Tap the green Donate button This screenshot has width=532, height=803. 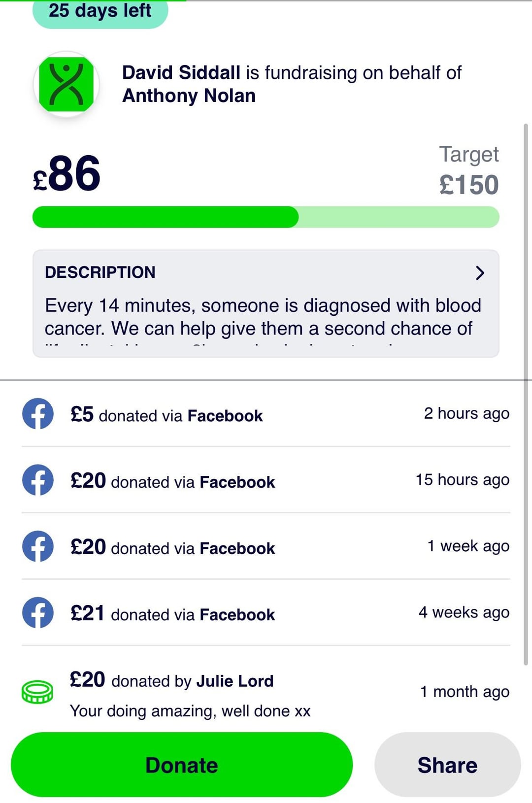182,765
